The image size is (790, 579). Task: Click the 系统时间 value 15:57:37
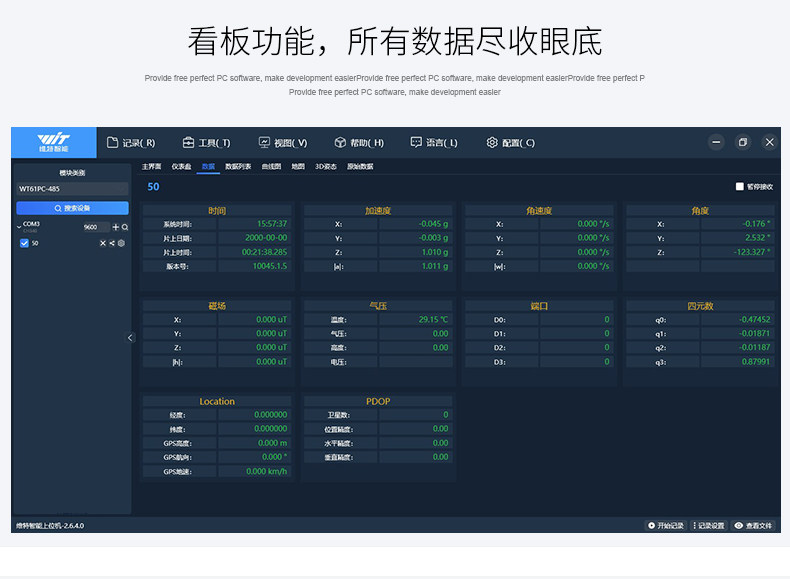(x=272, y=224)
